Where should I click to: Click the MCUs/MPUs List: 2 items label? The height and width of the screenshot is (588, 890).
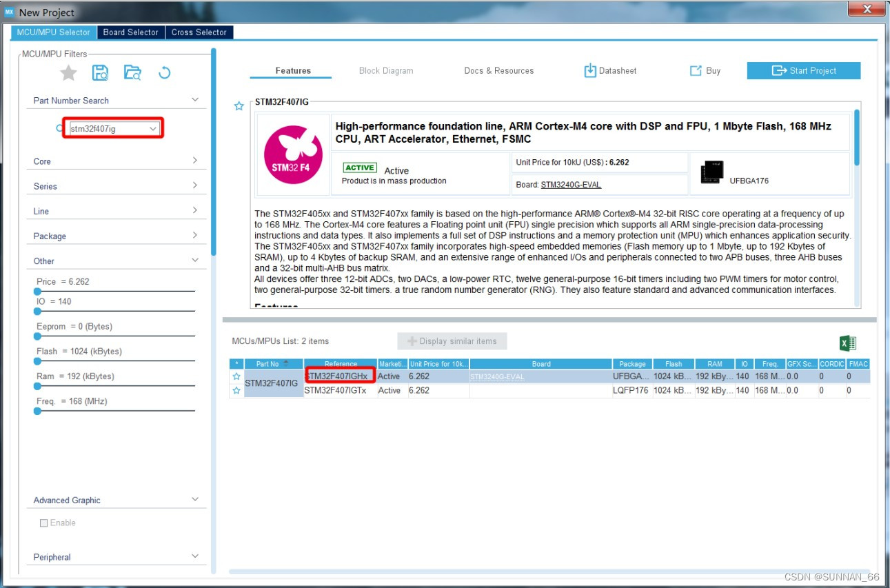281,341
